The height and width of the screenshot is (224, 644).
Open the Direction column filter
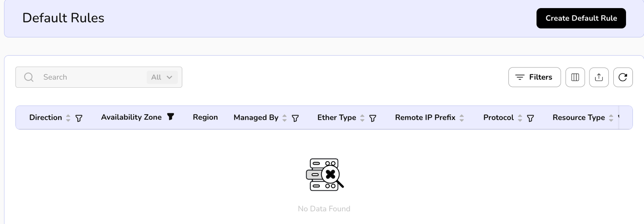[79, 118]
